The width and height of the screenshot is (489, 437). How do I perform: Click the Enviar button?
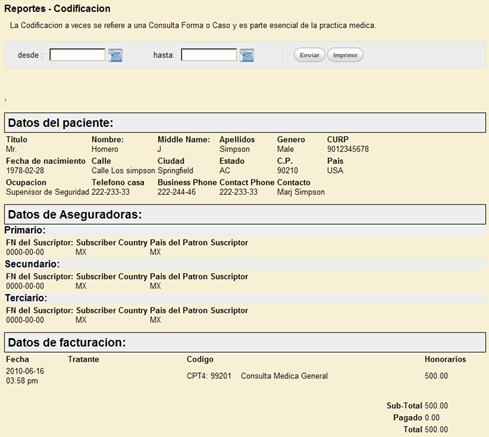coord(309,55)
